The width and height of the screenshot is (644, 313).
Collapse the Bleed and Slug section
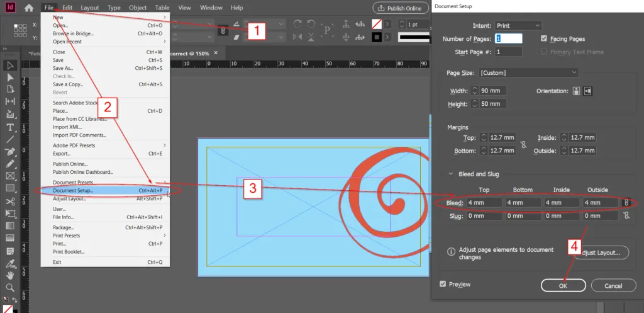[450, 174]
